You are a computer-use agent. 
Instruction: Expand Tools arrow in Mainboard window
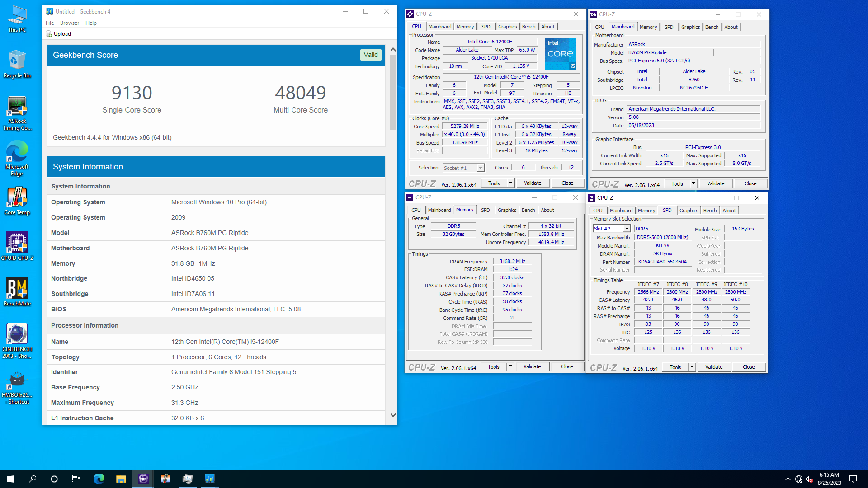[x=693, y=183]
